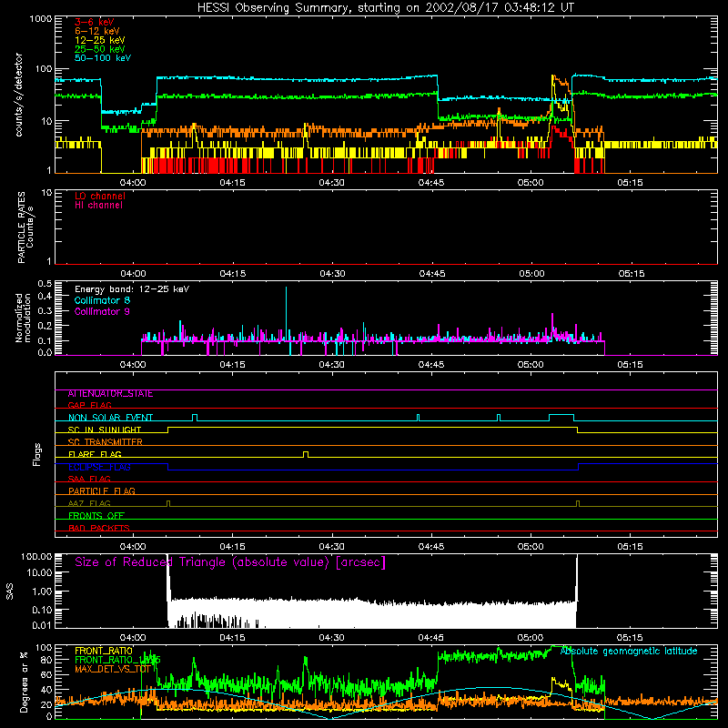Viewport: 728px width, 728px height.
Task: Click the orange 6-12 keV legend label
Action: tap(97, 31)
